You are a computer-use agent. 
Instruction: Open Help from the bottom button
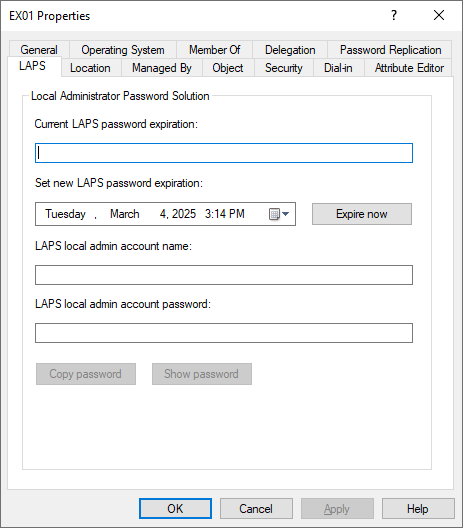click(x=418, y=508)
